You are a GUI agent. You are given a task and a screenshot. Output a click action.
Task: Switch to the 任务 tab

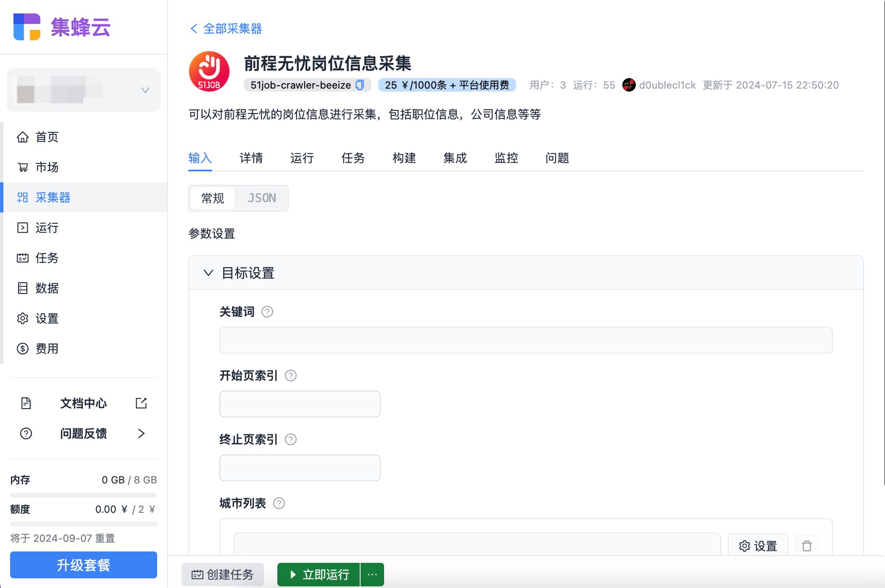click(x=353, y=158)
